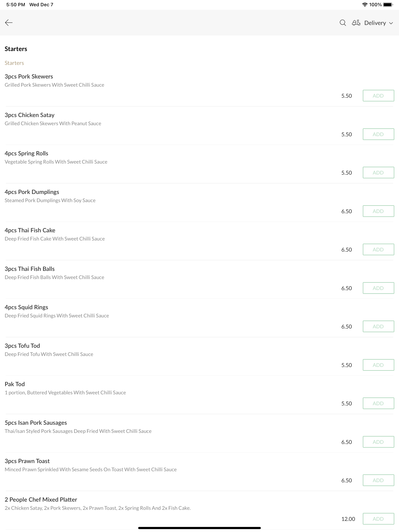Tap the delivery scooter icon

356,23
